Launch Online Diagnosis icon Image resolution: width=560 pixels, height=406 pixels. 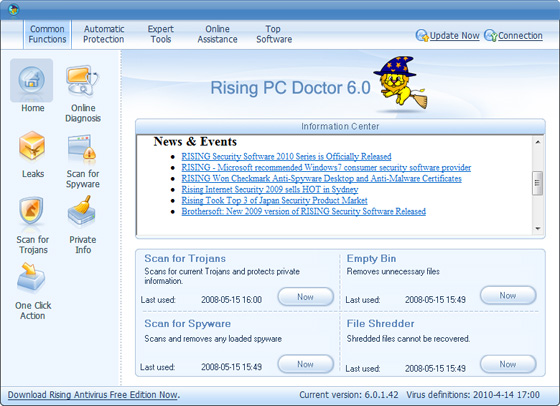click(x=82, y=81)
